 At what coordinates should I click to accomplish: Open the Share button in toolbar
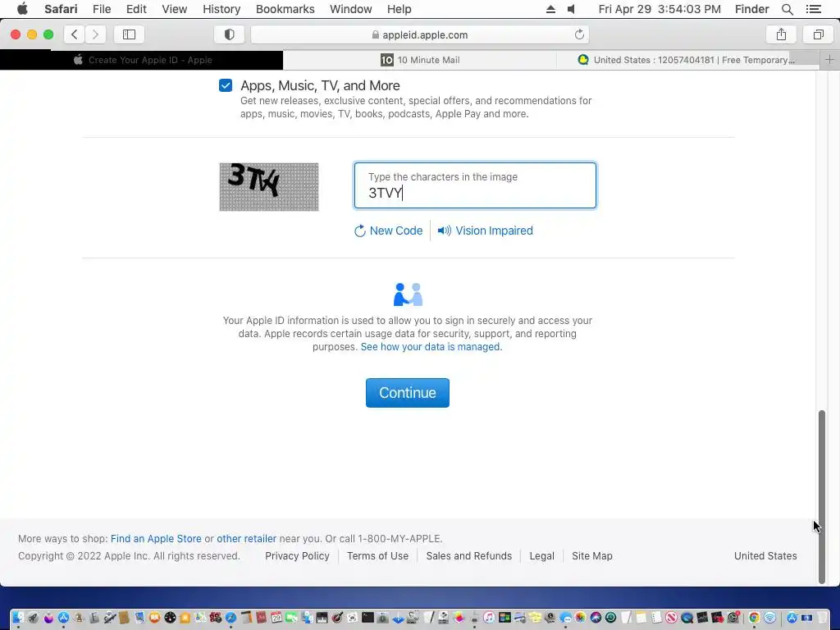[781, 34]
